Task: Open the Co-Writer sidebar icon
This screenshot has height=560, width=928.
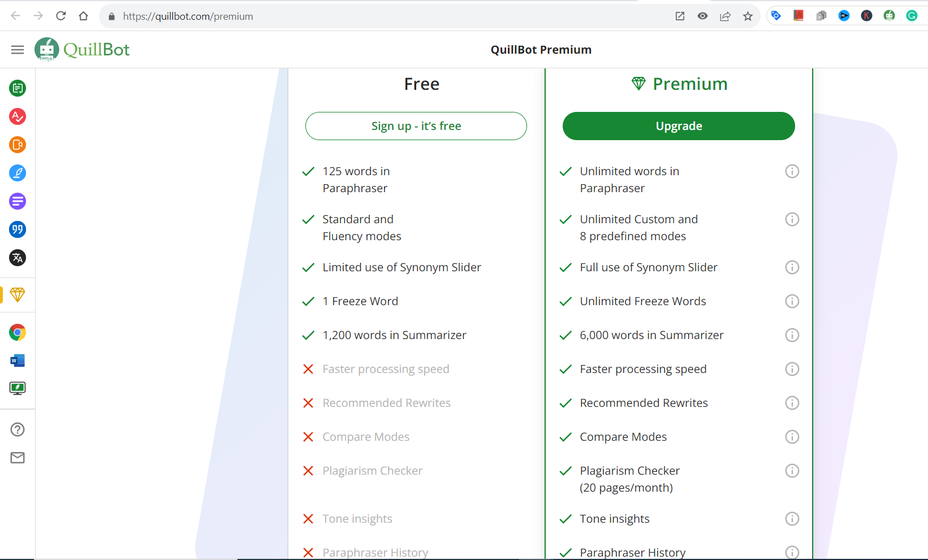Action: (x=18, y=173)
